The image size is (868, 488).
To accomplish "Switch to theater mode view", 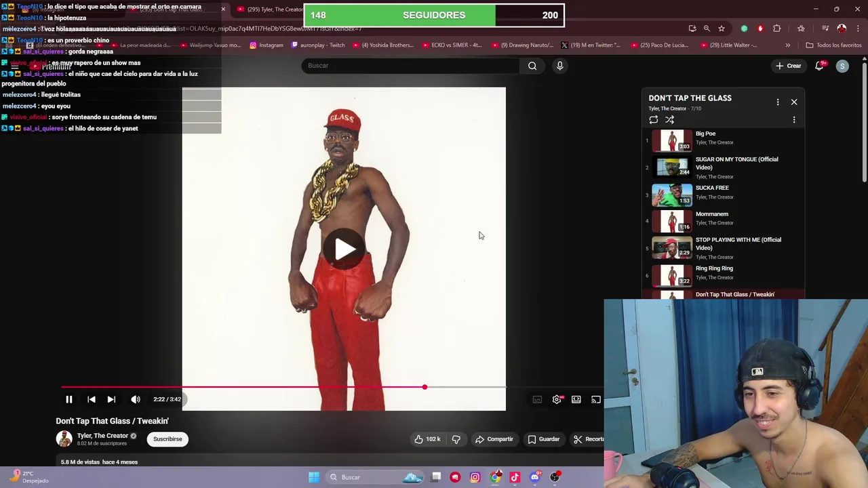I will pyautogui.click(x=576, y=399).
